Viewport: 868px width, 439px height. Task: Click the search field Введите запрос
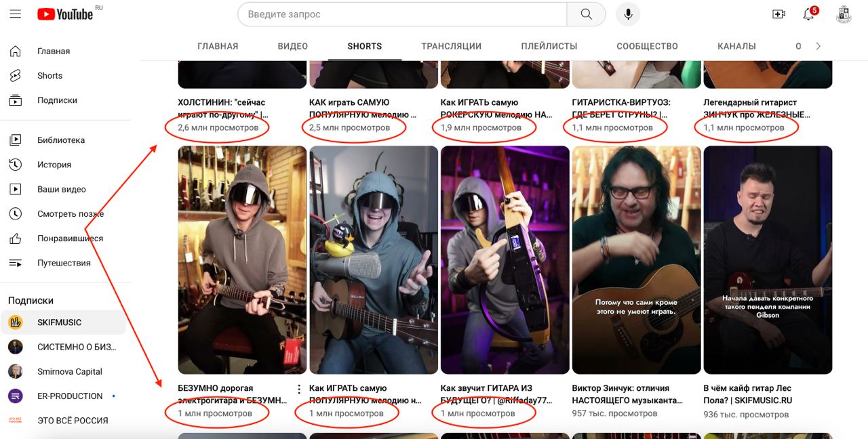point(402,14)
